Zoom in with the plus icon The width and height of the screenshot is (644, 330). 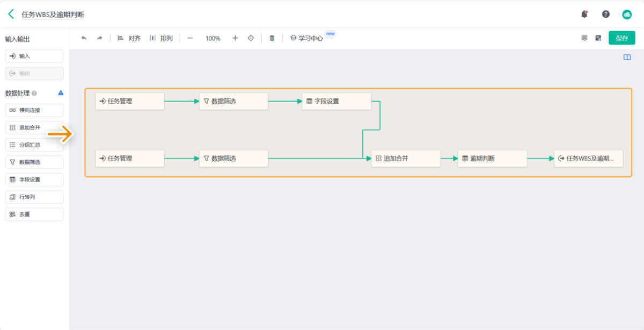click(x=235, y=38)
